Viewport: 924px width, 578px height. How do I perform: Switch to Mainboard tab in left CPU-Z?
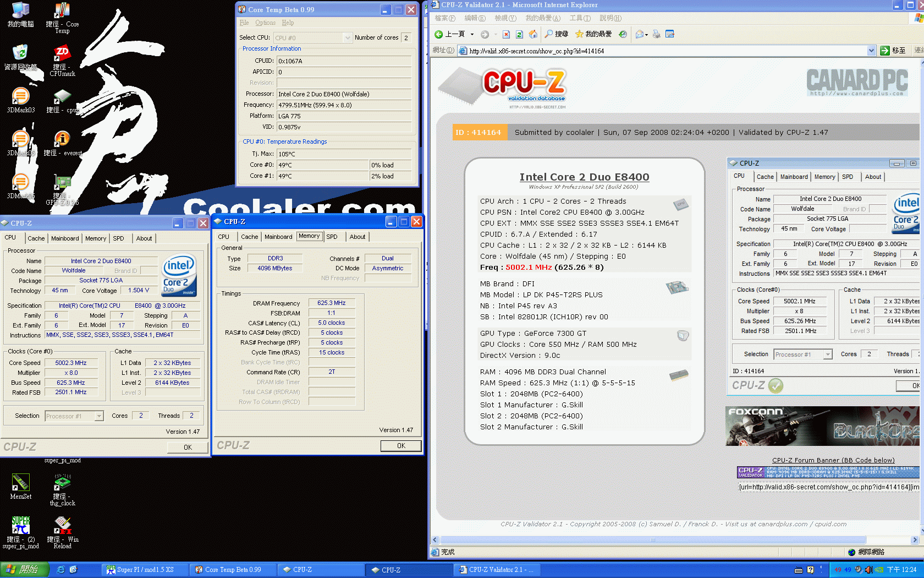pos(65,238)
